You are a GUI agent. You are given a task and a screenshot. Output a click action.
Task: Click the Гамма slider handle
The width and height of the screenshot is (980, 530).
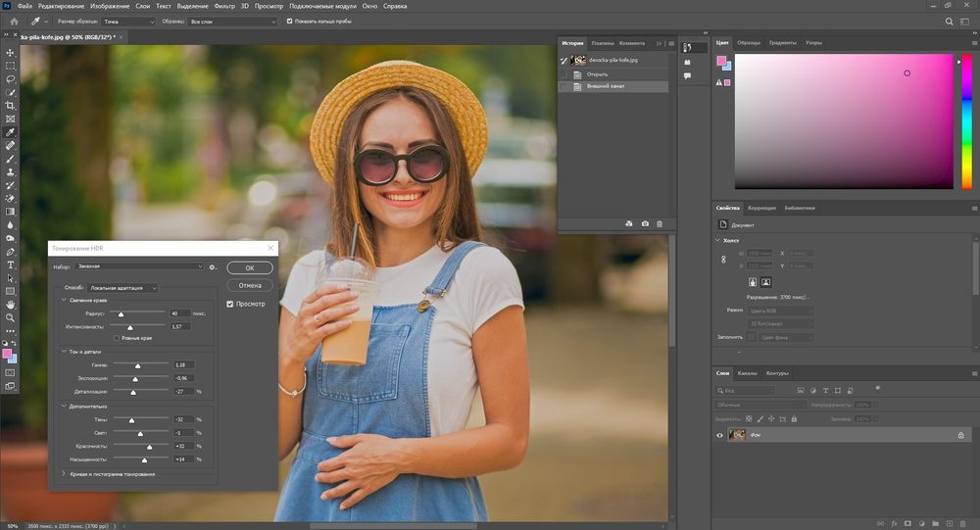coord(137,365)
